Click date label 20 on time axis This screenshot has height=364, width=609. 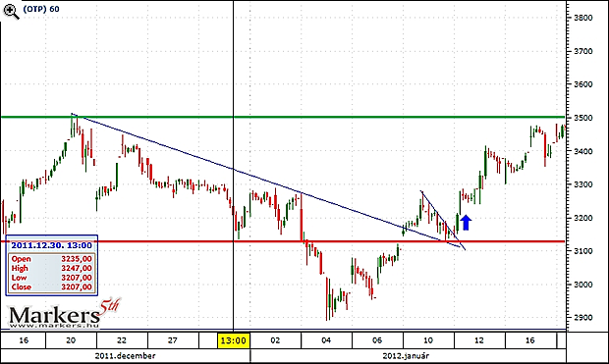[x=71, y=340]
